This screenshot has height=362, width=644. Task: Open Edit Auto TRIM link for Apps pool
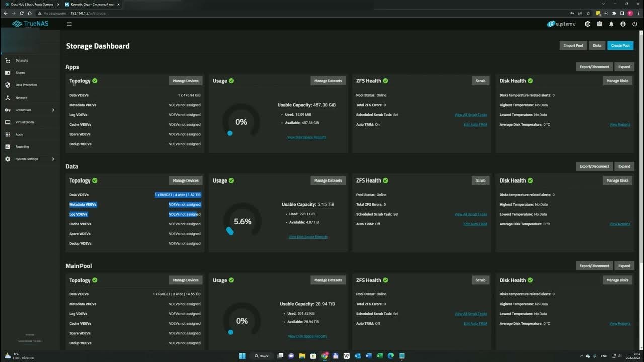click(475, 124)
